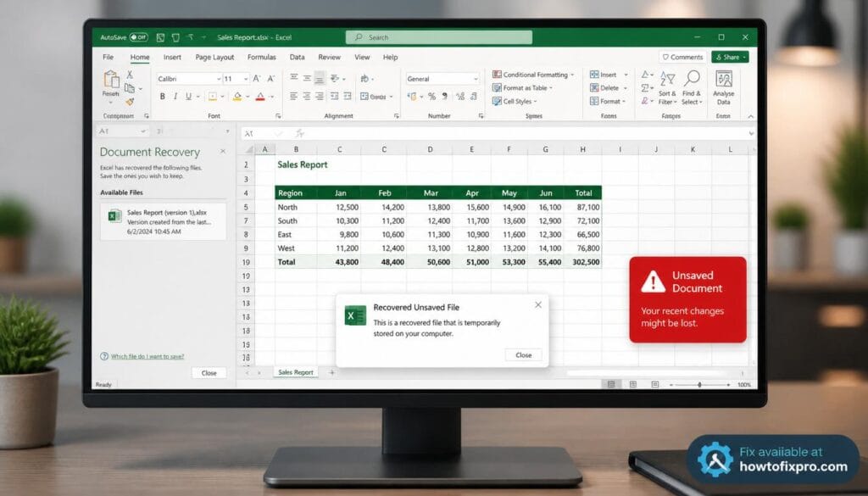Align text right in the Alignment group
This screenshot has height=496, width=868.
click(x=320, y=97)
